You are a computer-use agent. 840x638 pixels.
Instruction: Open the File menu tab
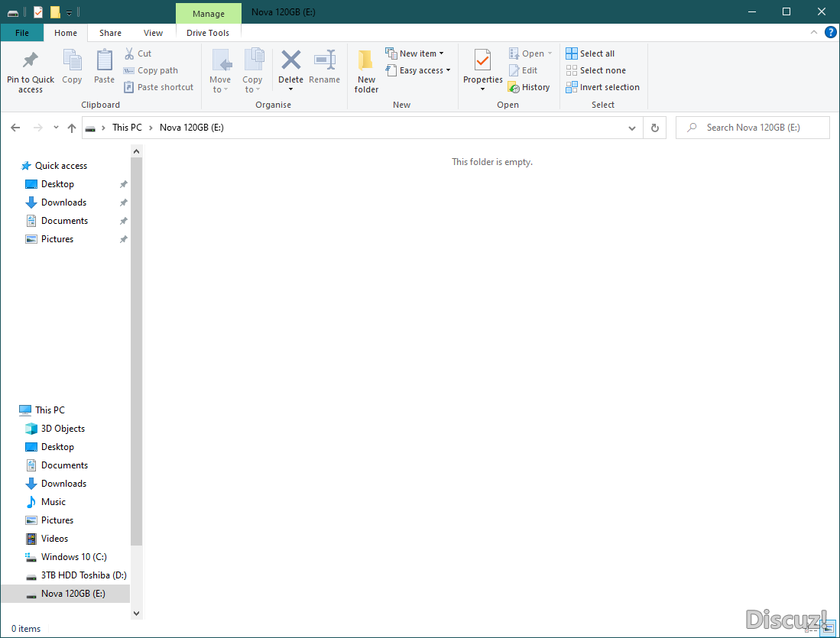tap(22, 33)
